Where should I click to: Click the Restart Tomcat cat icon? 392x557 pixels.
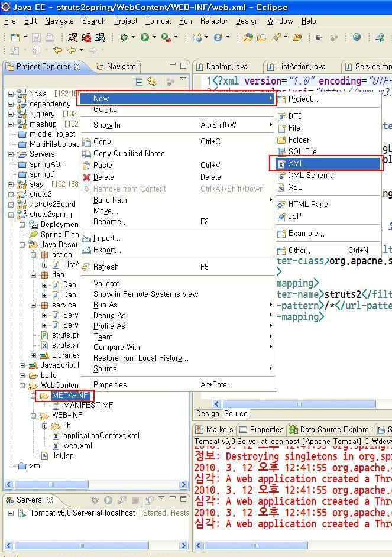pos(100,37)
